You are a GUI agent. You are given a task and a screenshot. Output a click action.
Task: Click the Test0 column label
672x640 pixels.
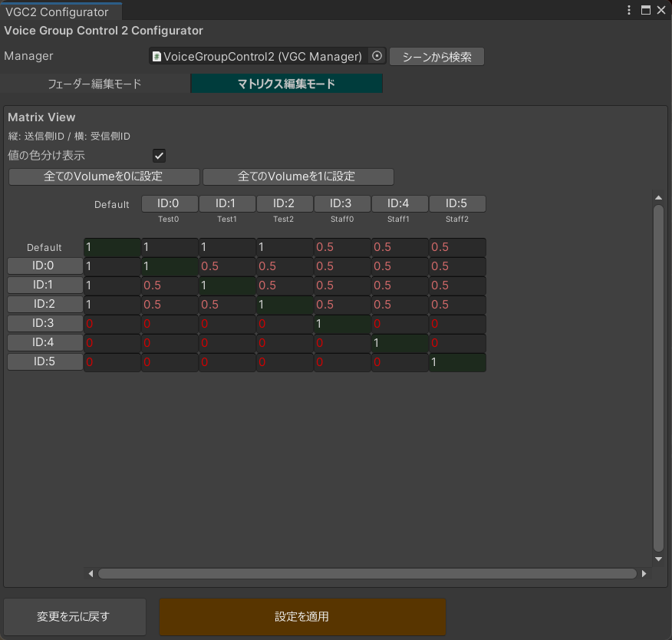169,219
